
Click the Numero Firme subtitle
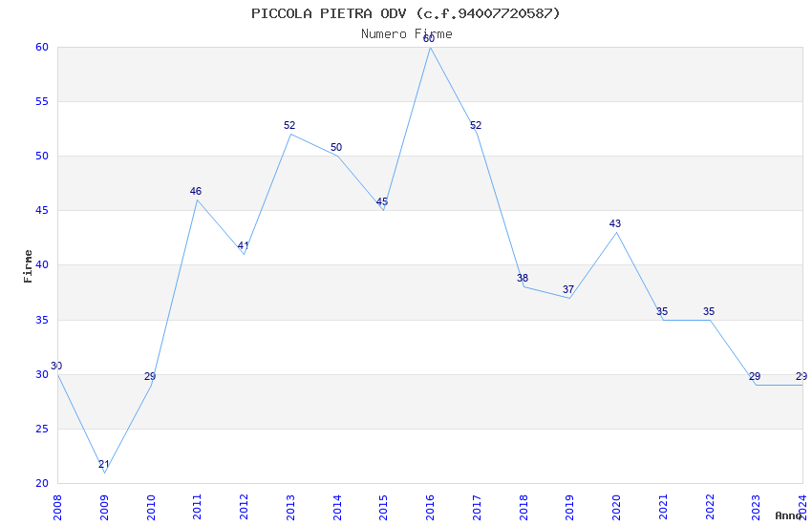(x=406, y=33)
